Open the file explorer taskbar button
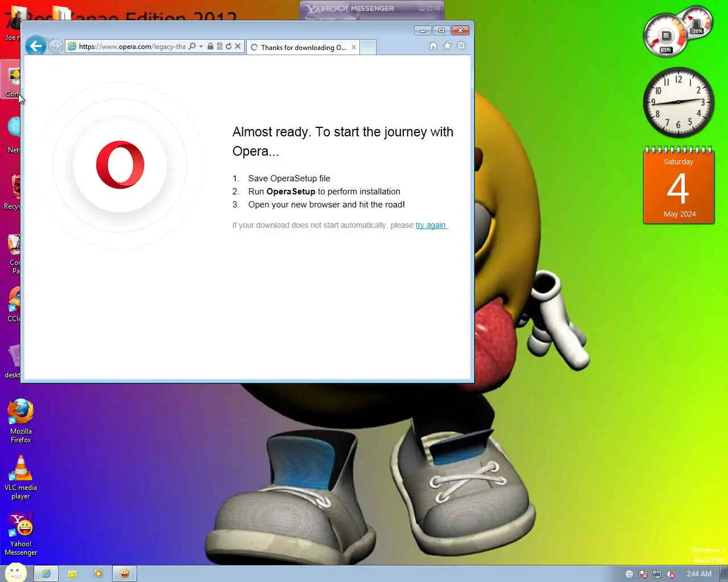 (72, 573)
